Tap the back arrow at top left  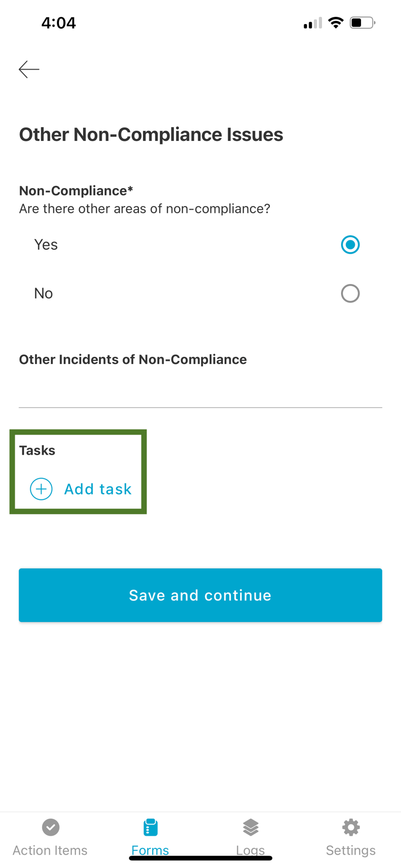[28, 69]
